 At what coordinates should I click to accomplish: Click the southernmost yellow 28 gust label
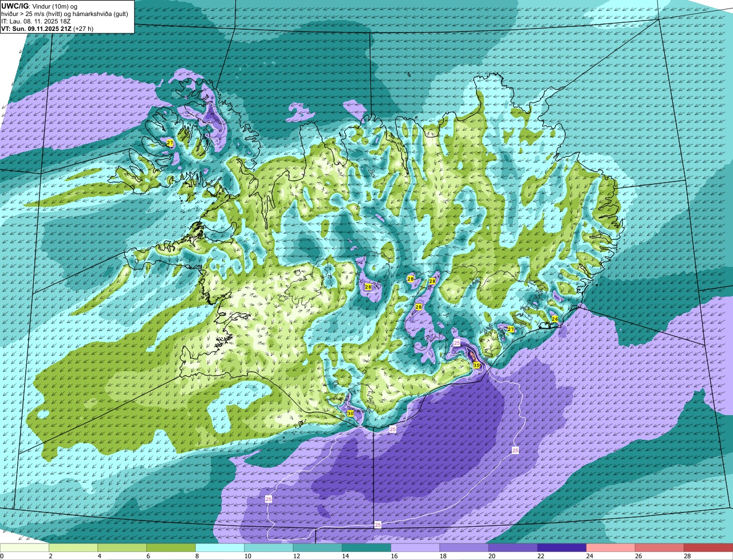click(x=419, y=307)
